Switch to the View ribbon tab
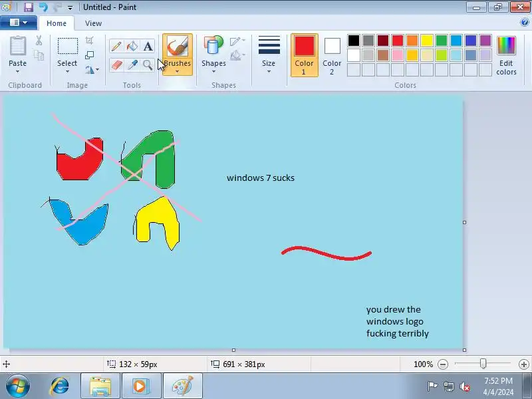Viewport: 532px width, 399px height. click(x=93, y=23)
